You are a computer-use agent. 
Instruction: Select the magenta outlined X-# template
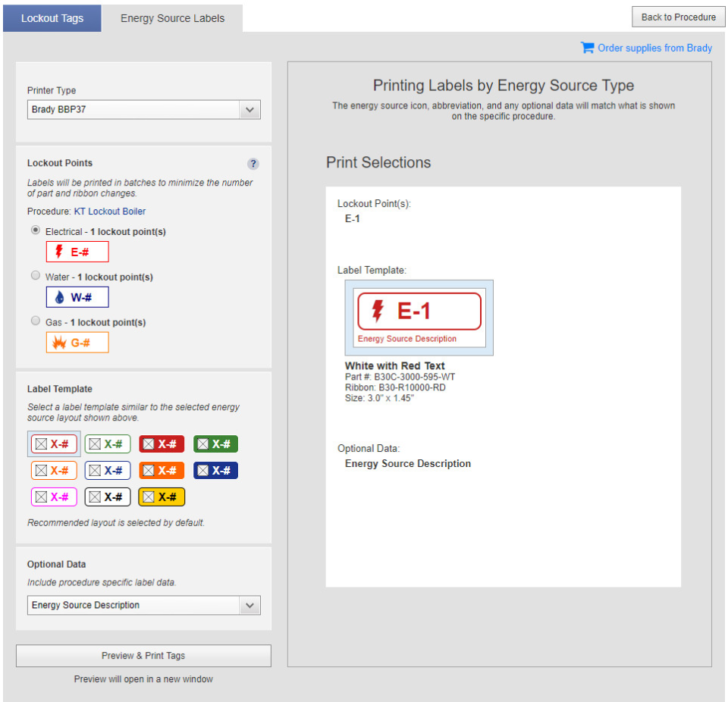pyautogui.click(x=54, y=497)
